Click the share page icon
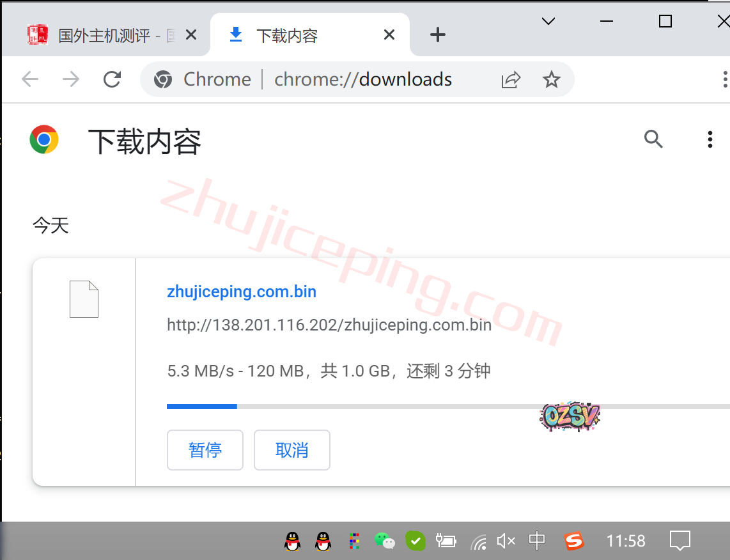The width and height of the screenshot is (730, 560). [x=511, y=79]
